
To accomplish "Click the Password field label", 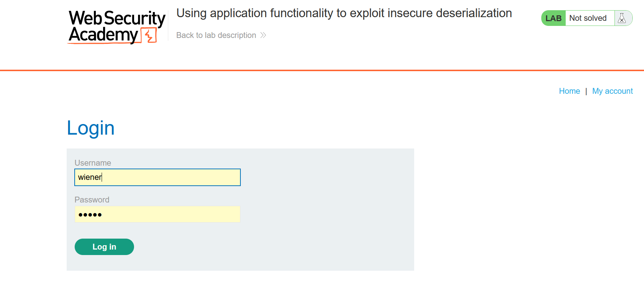I will tap(92, 200).
